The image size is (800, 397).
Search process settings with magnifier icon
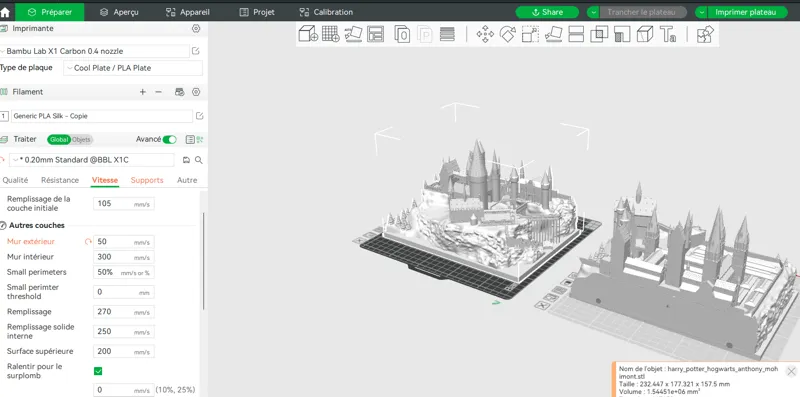click(199, 160)
